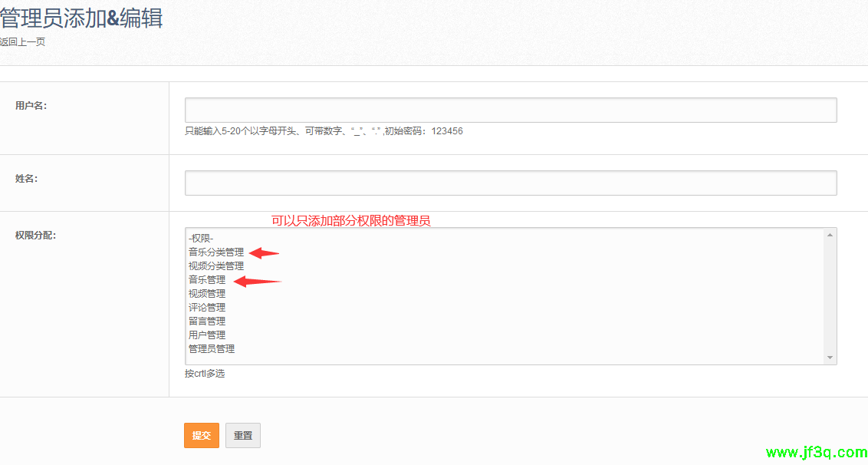Submit the form with the 提交 button
Screen dimensions: 868x465
pyautogui.click(x=201, y=435)
